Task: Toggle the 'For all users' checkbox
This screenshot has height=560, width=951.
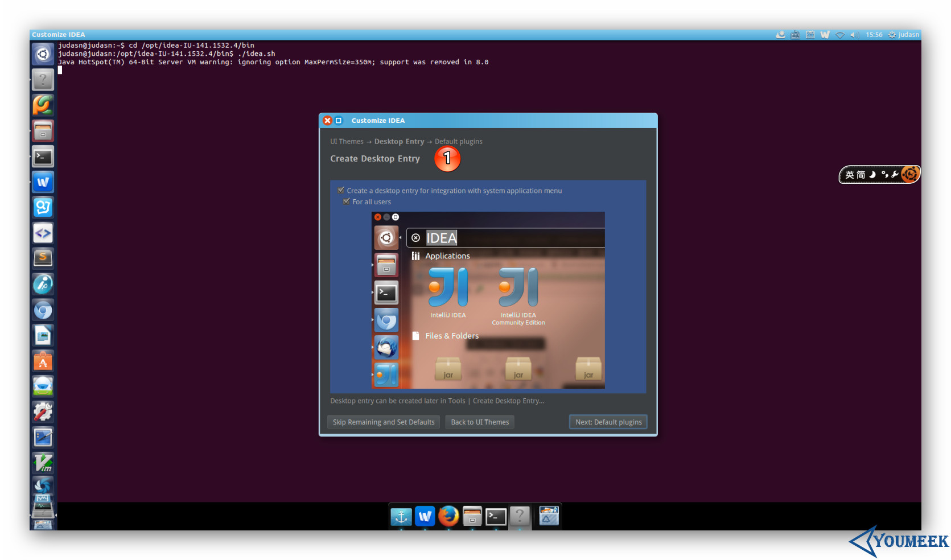Action: 346,201
